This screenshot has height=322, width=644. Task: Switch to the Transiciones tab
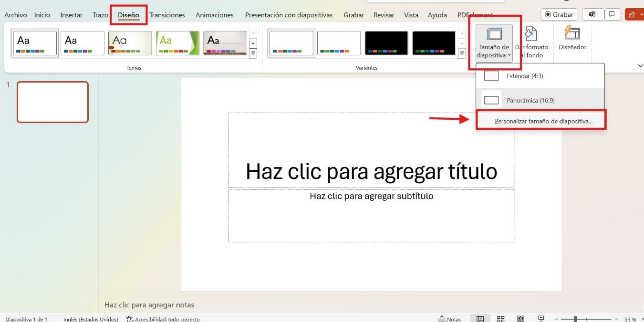pyautogui.click(x=167, y=15)
